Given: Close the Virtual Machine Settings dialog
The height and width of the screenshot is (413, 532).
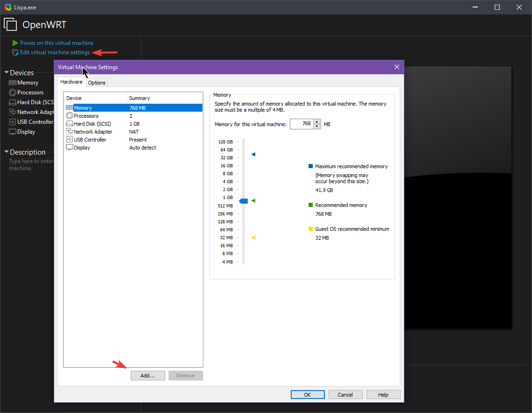Looking at the screenshot, I should coord(396,67).
